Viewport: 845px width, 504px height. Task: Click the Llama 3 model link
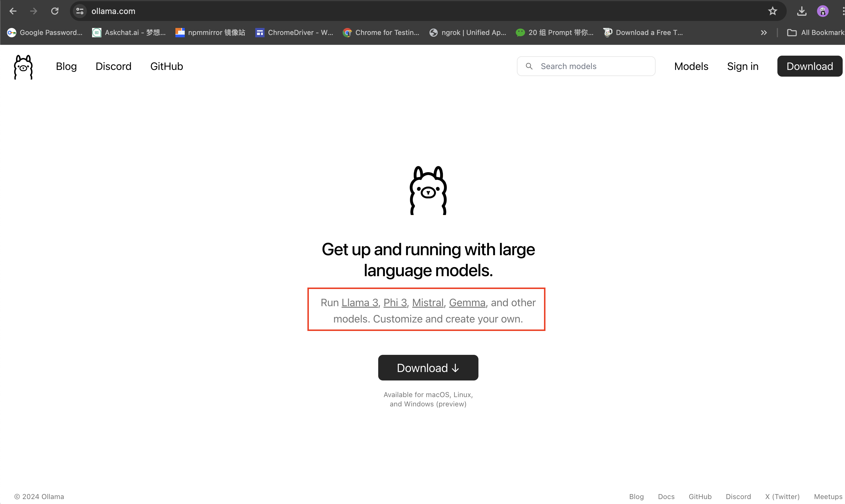[x=360, y=302]
